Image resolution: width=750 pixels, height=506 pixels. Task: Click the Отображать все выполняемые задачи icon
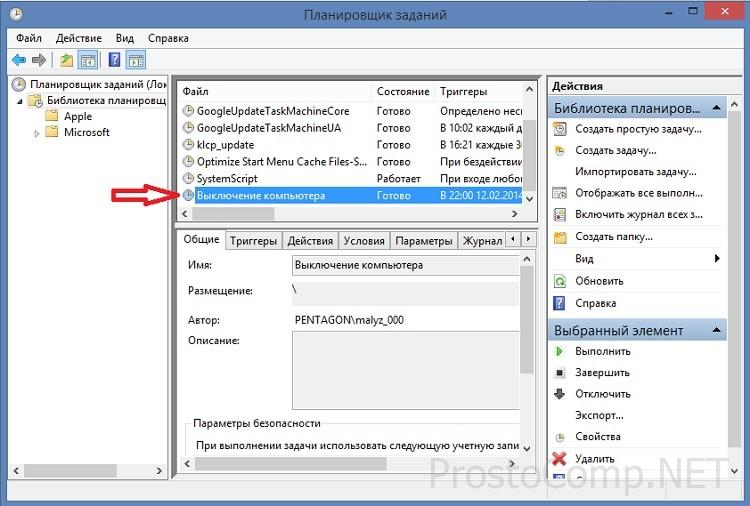tap(560, 193)
